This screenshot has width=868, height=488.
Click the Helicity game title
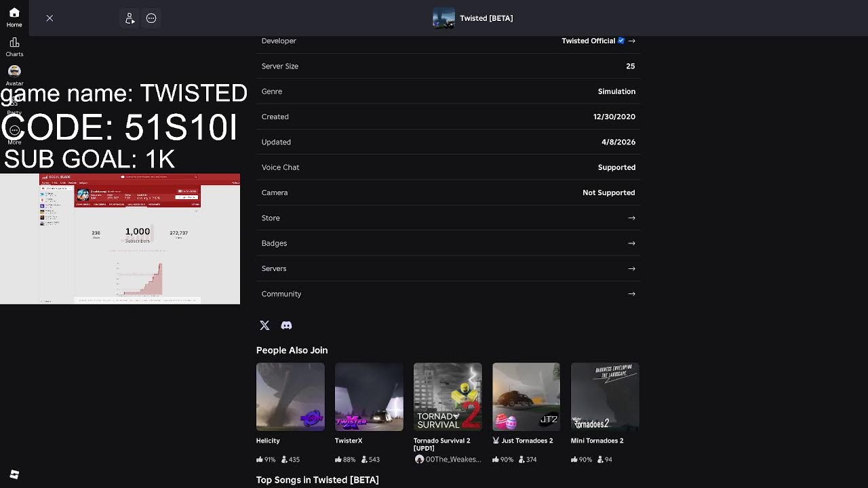point(268,441)
